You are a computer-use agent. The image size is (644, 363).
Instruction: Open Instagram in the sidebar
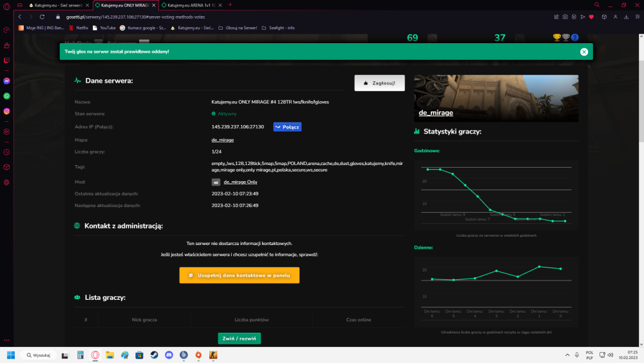[6, 112]
